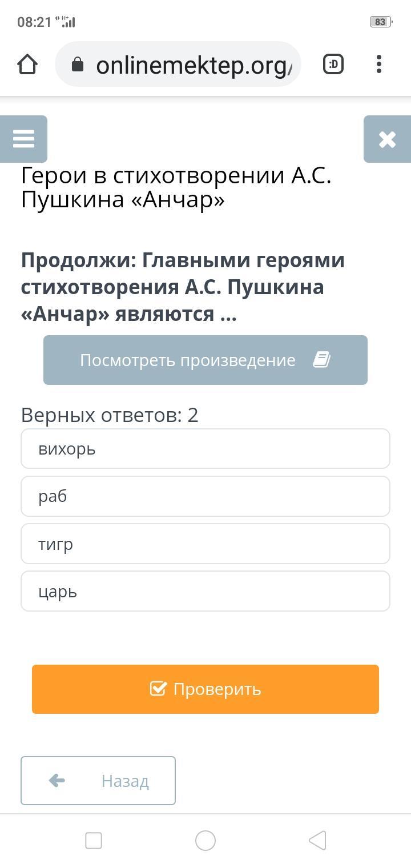Go back with the «Назад» button
Viewport: 411px width, 868px height.
click(98, 781)
